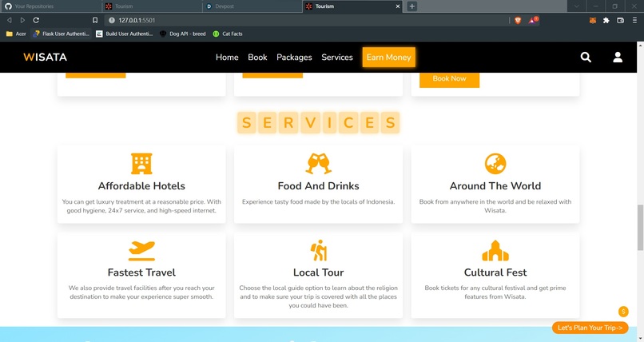This screenshot has width=644, height=342.
Task: Click browser forward arrow
Action: pyautogui.click(x=22, y=20)
